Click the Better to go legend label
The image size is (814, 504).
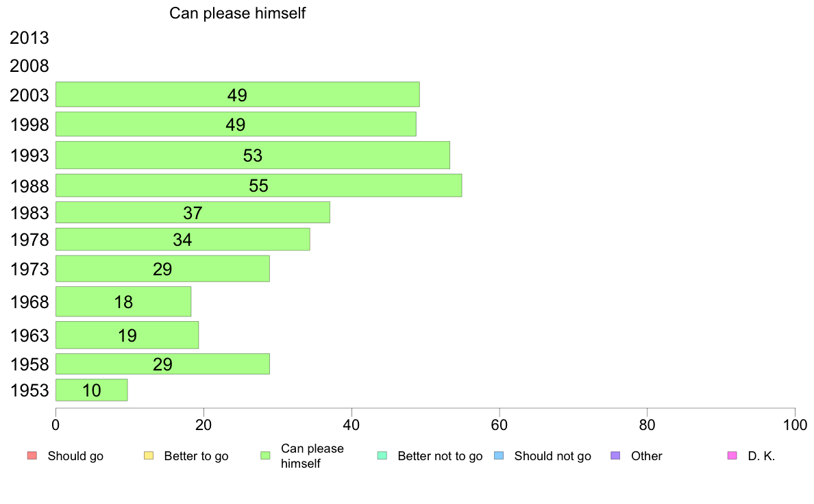click(x=196, y=456)
